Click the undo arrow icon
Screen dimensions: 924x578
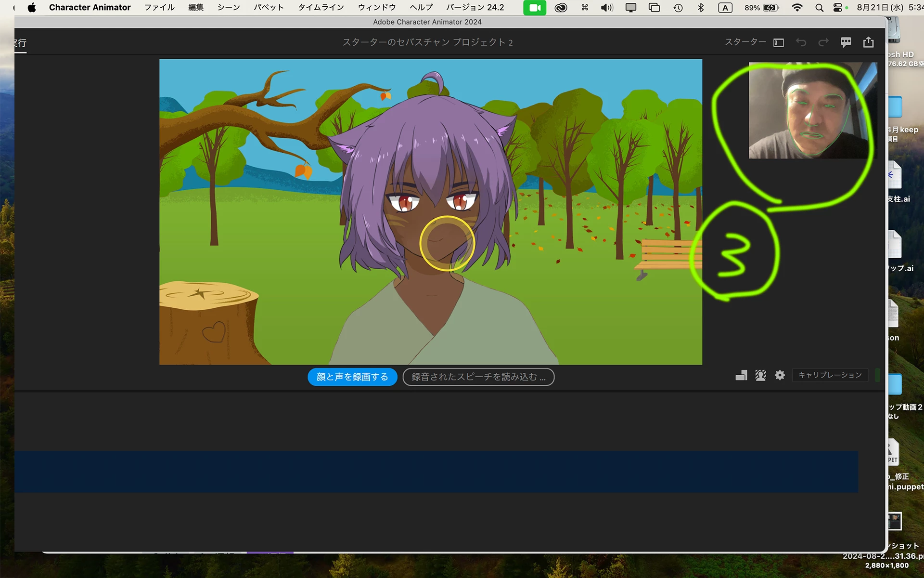[x=801, y=42]
